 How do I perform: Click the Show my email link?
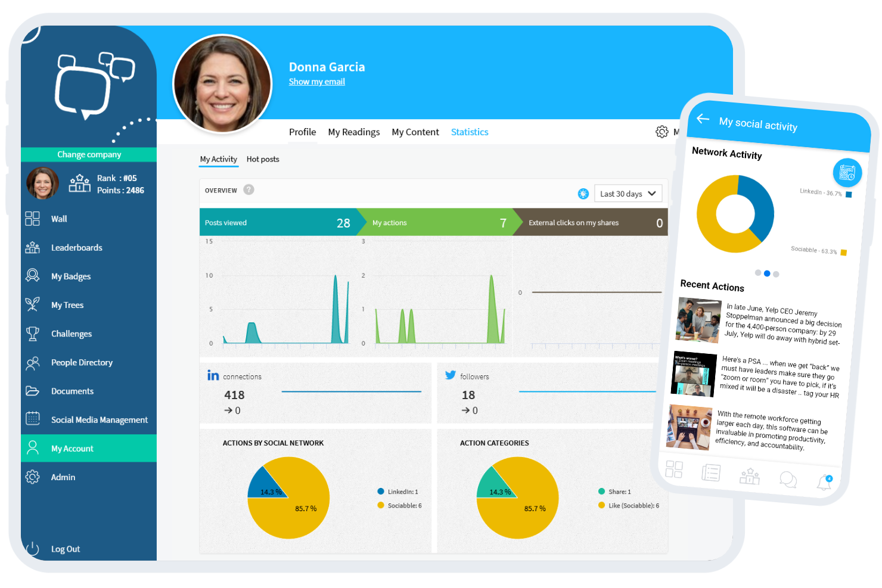click(316, 82)
